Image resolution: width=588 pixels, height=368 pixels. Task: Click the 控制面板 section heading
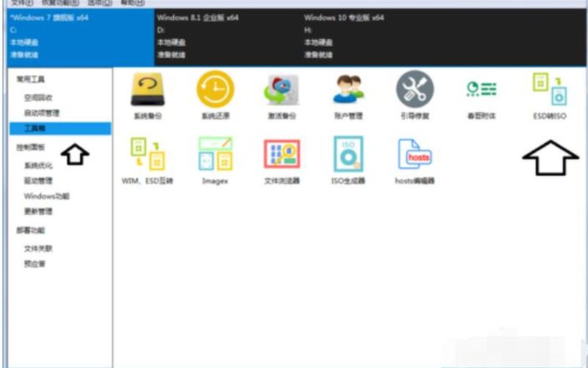(30, 147)
